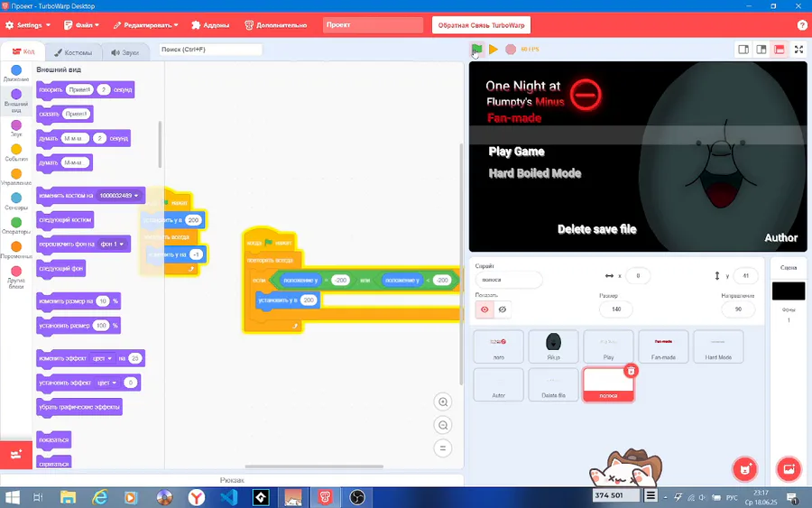Open the Settings menu
Viewport: 812px width, 508px height.
point(28,25)
